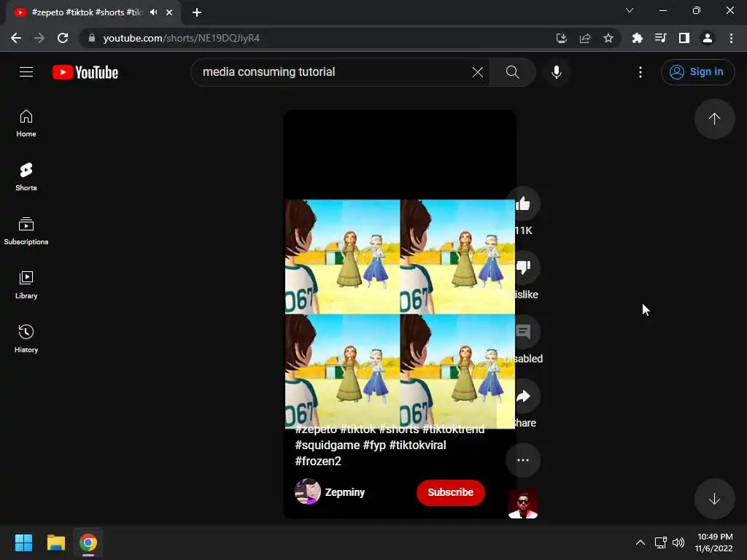
Task: Open a new browser tab
Action: [197, 12]
